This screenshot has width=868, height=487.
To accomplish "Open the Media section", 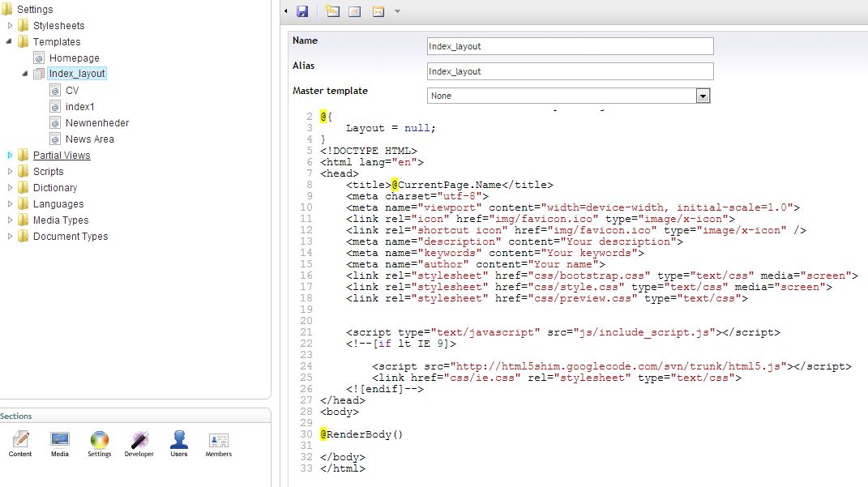I will coord(60,444).
